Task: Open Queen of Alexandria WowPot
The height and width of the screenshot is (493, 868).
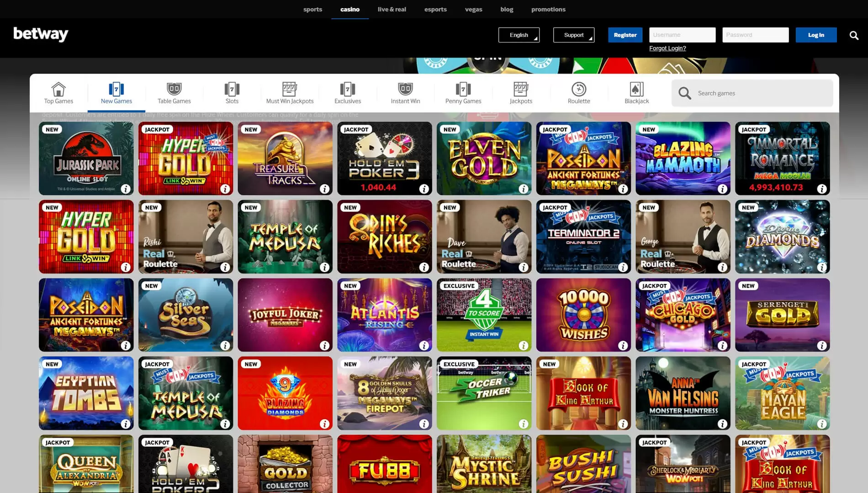Action: pyautogui.click(x=86, y=464)
